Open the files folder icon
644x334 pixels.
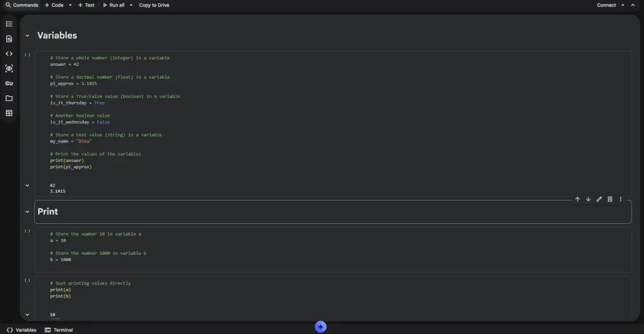click(9, 98)
